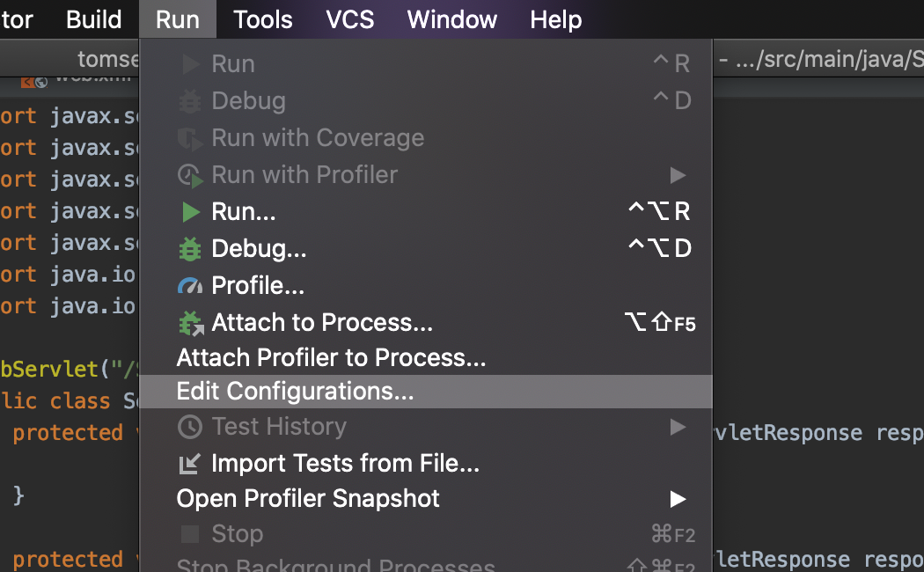This screenshot has width=924, height=572.
Task: Open the Window menu
Action: (452, 19)
